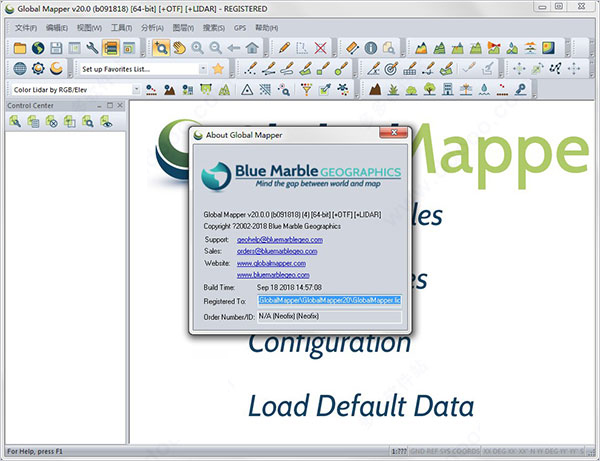Click the edit vertices squiggly line icon
The width and height of the screenshot is (600, 461).
(x=556, y=69)
